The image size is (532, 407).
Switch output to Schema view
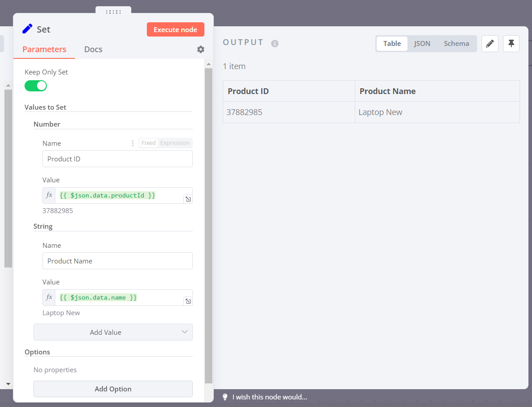[456, 44]
